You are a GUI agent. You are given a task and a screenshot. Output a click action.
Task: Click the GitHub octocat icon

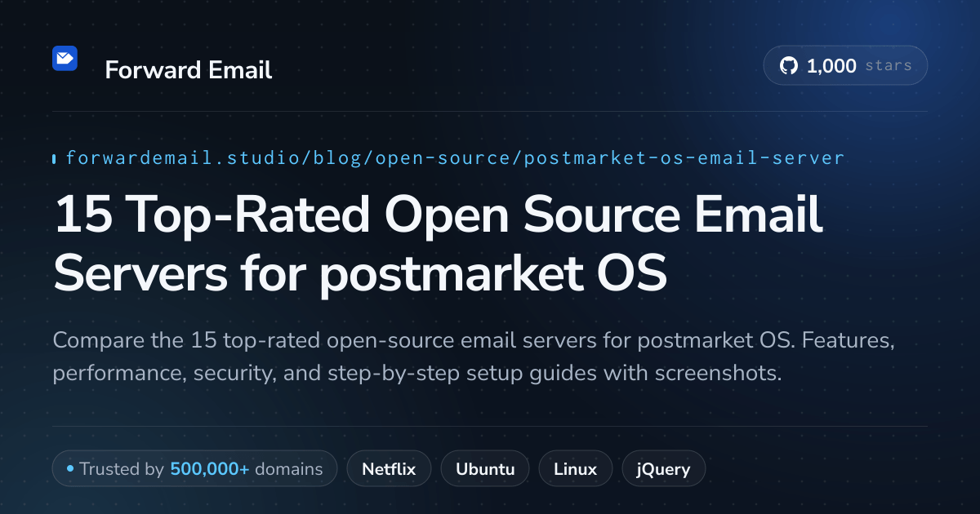789,66
